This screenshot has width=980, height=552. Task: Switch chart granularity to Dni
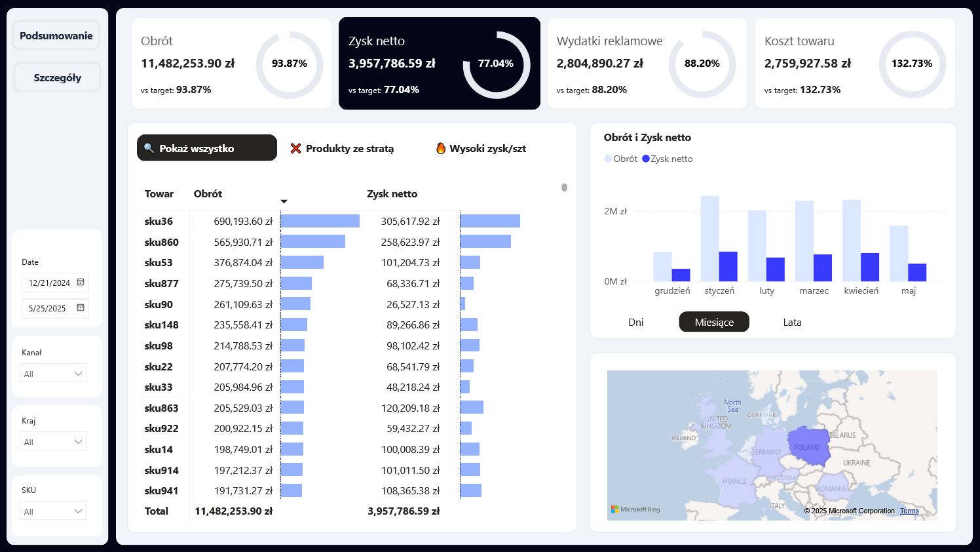click(x=635, y=322)
